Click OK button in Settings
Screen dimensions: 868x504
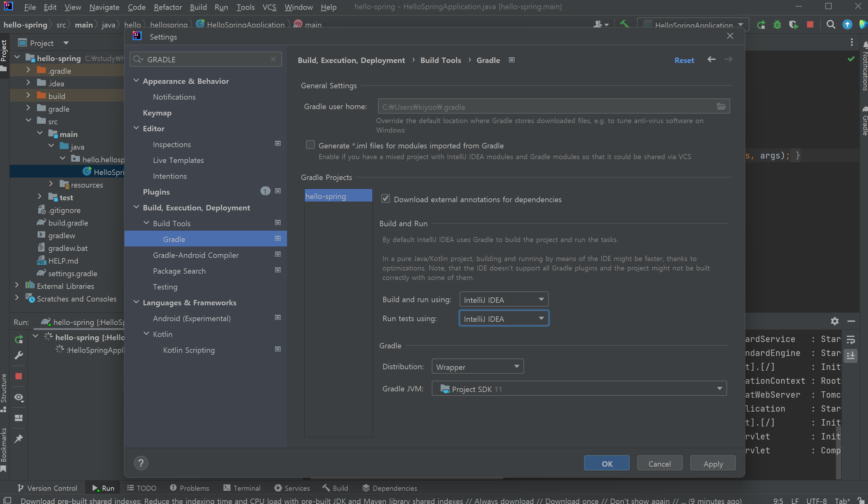pos(607,463)
